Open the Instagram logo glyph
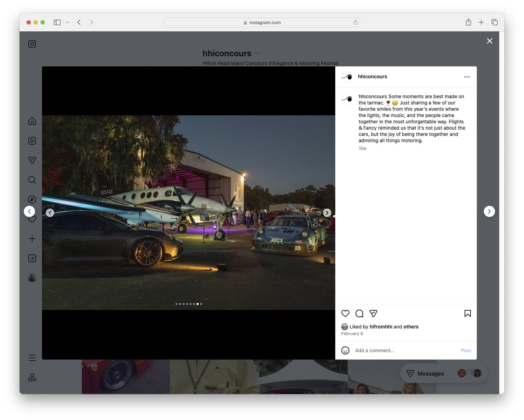This screenshot has height=420, width=524. coord(32,44)
